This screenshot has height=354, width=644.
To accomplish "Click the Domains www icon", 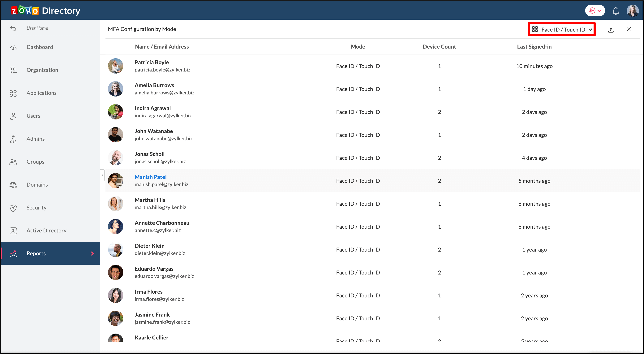I will (13, 185).
